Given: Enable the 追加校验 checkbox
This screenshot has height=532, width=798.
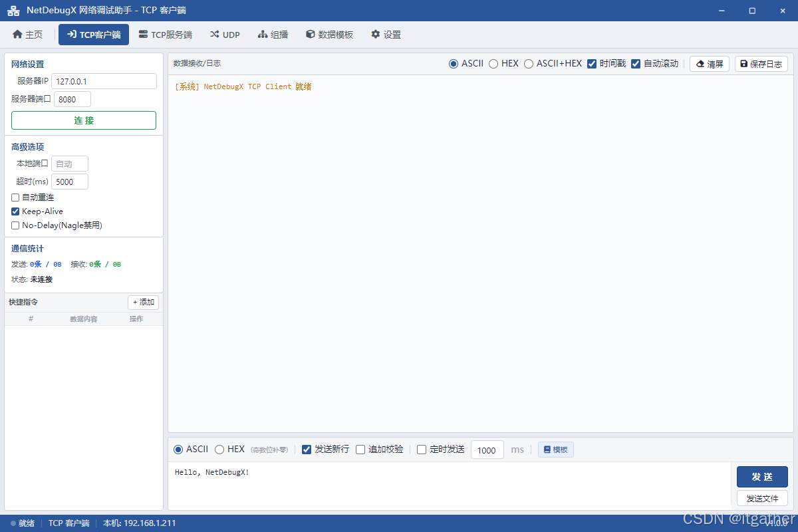Looking at the screenshot, I should [x=360, y=450].
